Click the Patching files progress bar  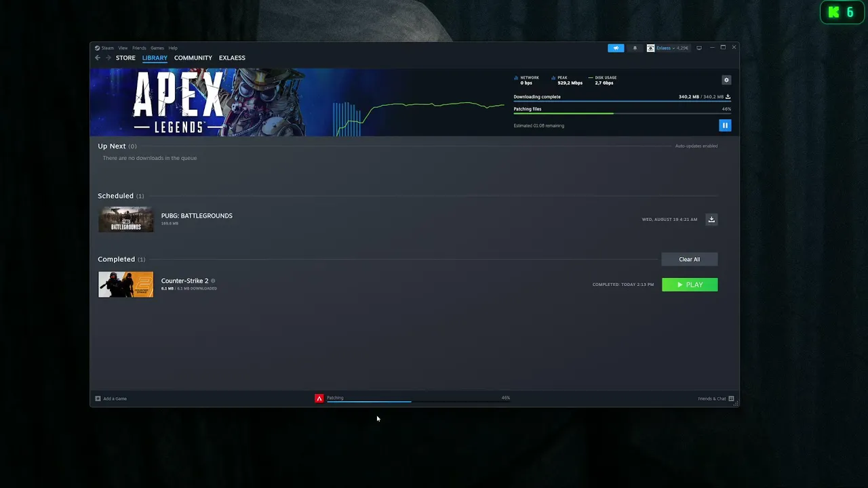[622, 113]
